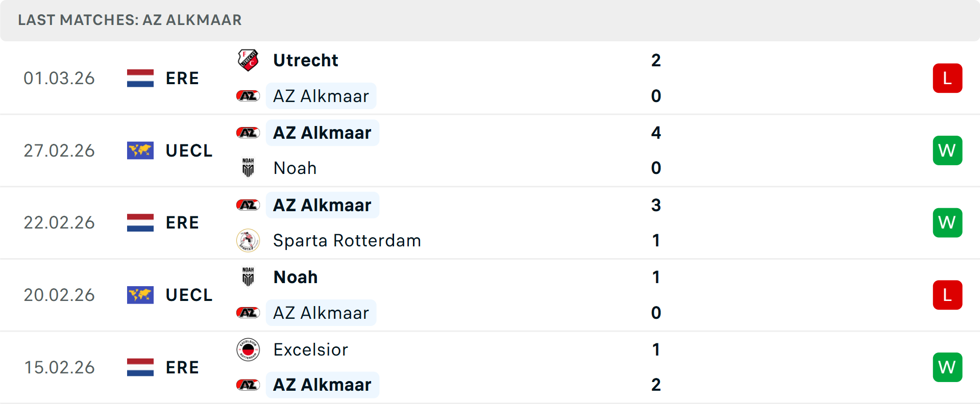This screenshot has width=980, height=404.
Task: Open the AZ Alkmaar team page link
Action: click(321, 95)
